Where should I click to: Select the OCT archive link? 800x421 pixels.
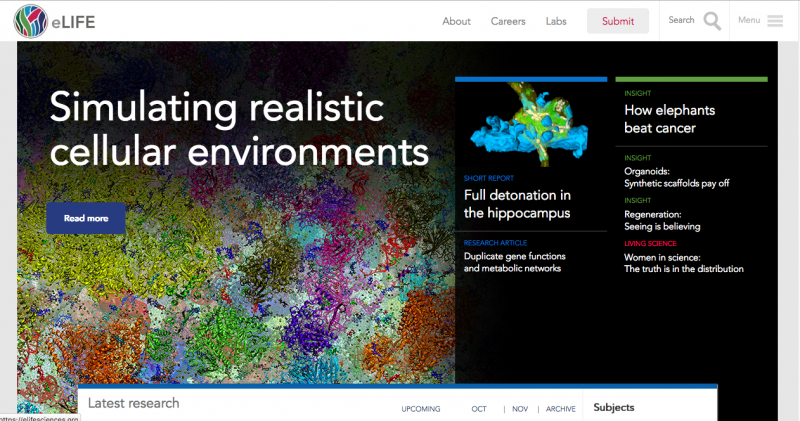coord(479,408)
